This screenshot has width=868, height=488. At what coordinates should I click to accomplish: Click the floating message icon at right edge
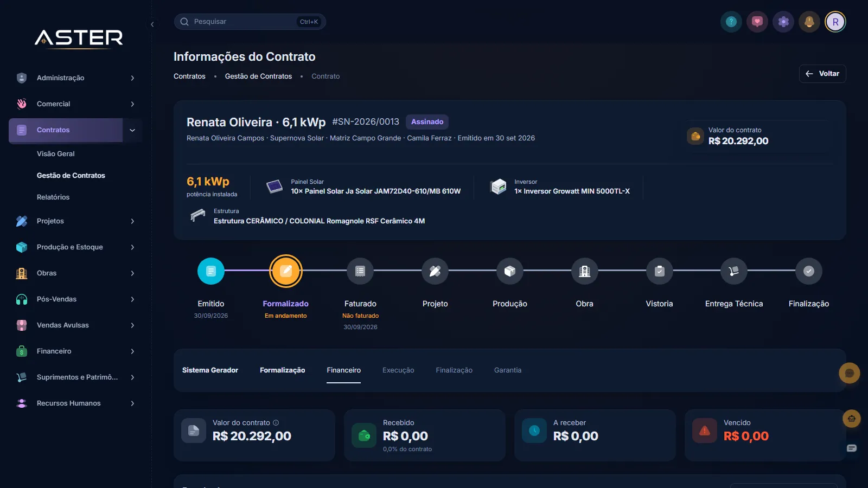pyautogui.click(x=852, y=448)
